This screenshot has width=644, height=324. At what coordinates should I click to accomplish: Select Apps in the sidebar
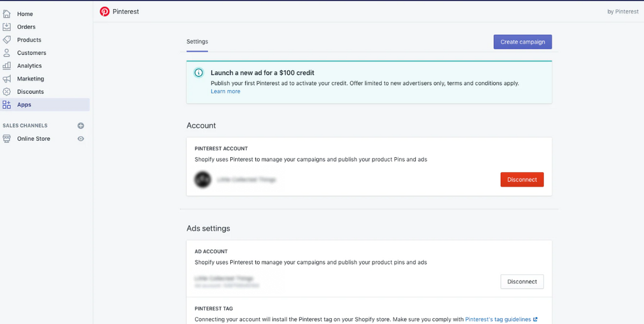45,105
